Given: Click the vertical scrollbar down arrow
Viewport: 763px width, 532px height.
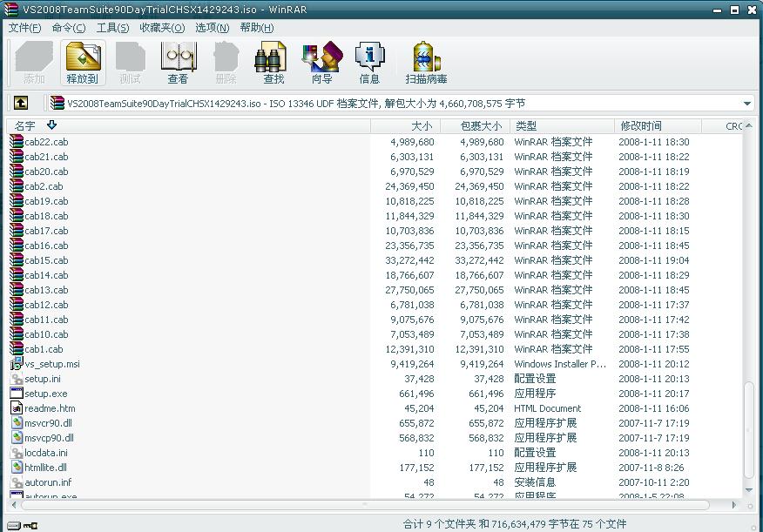Looking at the screenshot, I should (x=748, y=489).
